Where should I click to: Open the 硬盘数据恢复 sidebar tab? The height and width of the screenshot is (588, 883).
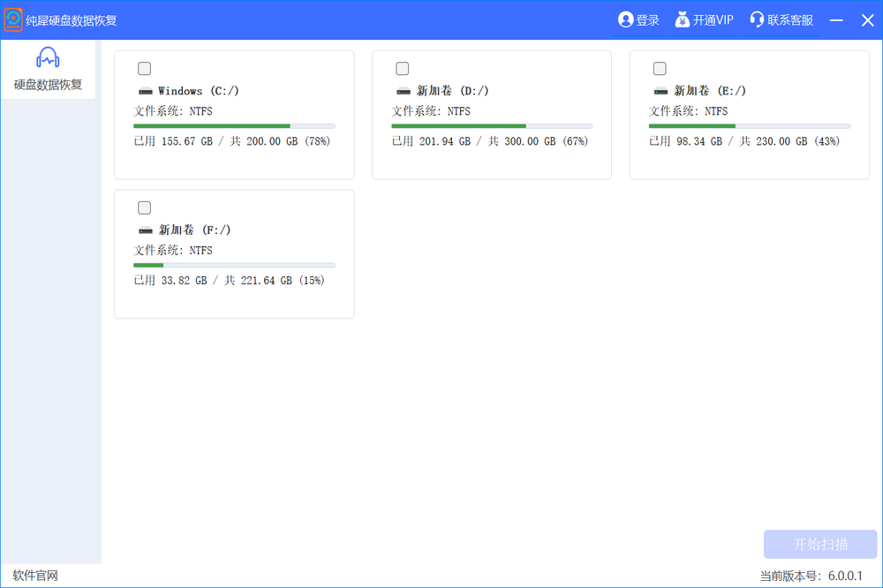tap(48, 85)
